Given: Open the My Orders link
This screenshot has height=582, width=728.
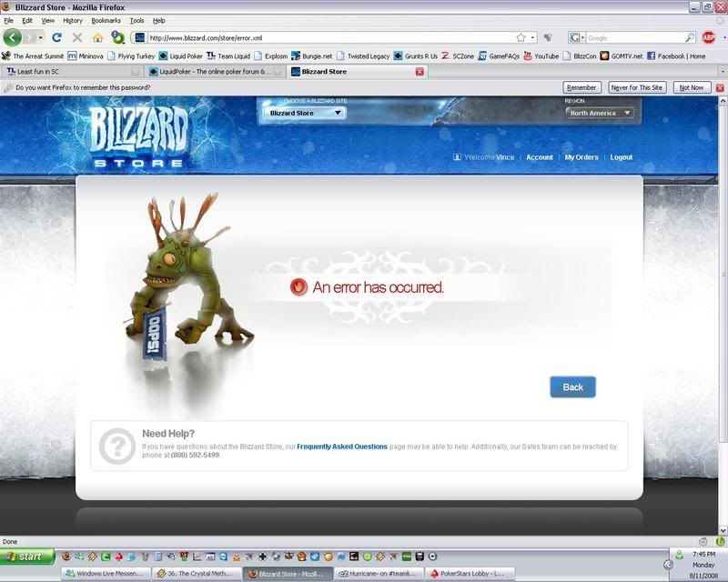Looking at the screenshot, I should (581, 157).
